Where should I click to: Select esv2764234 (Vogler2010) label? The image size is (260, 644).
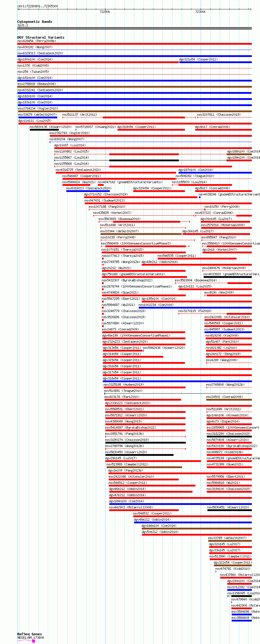click(38, 109)
